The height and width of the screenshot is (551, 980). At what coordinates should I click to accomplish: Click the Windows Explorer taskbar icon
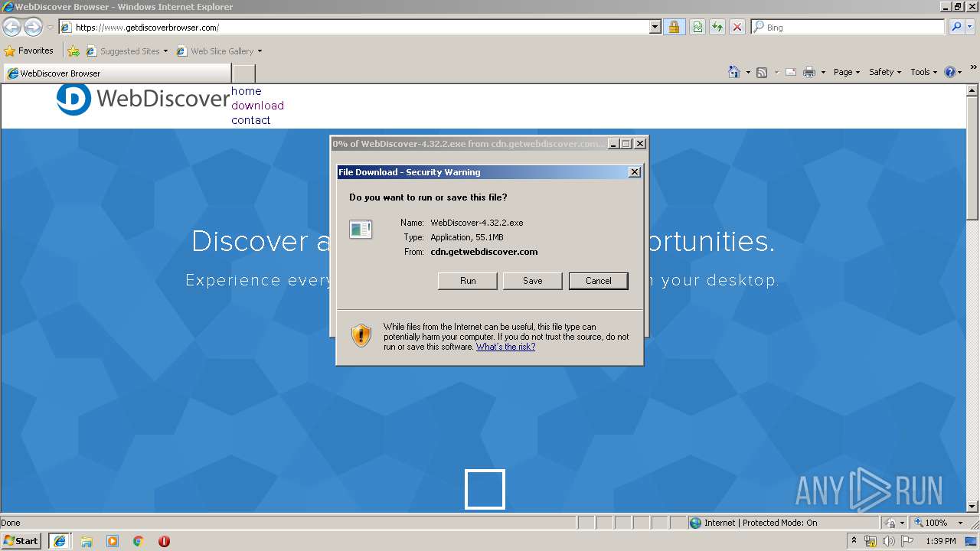87,541
